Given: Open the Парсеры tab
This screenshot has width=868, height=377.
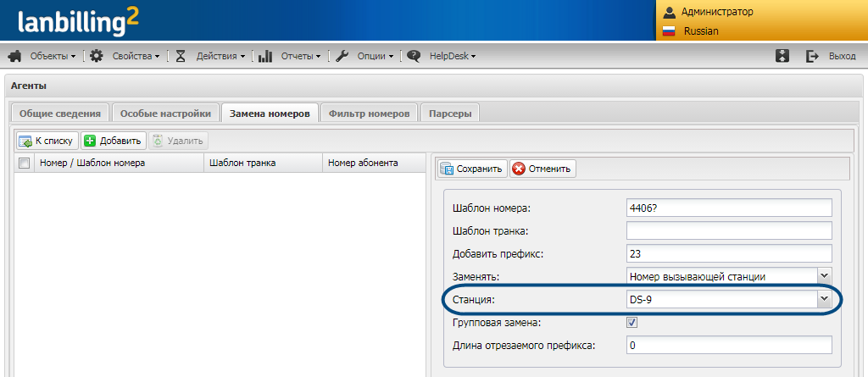Looking at the screenshot, I should pyautogui.click(x=450, y=114).
